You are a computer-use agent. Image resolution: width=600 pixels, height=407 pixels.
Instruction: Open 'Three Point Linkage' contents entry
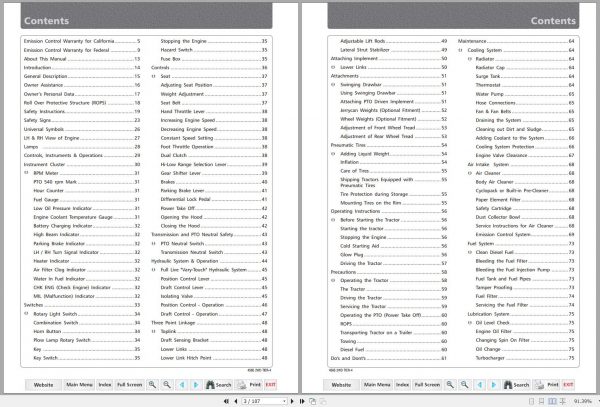209,323
